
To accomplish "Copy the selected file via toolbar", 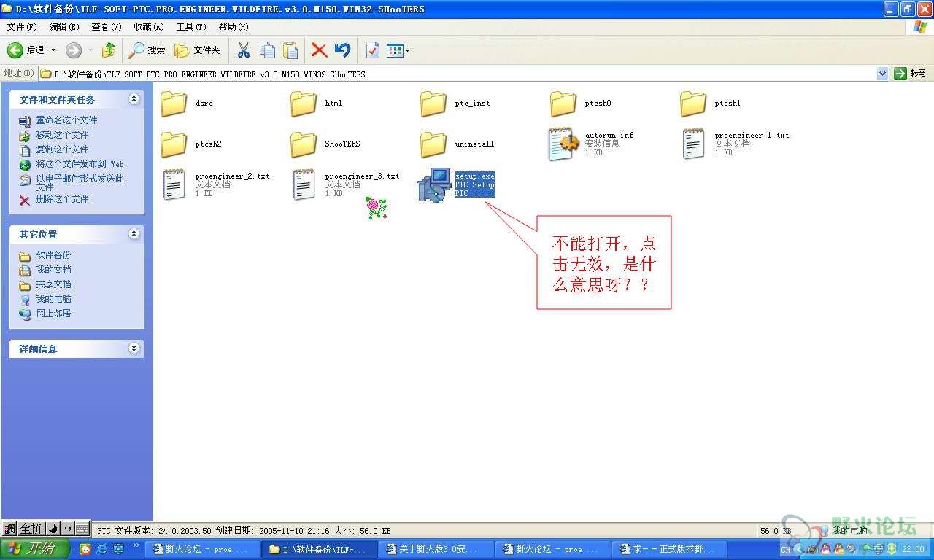I will pos(268,50).
